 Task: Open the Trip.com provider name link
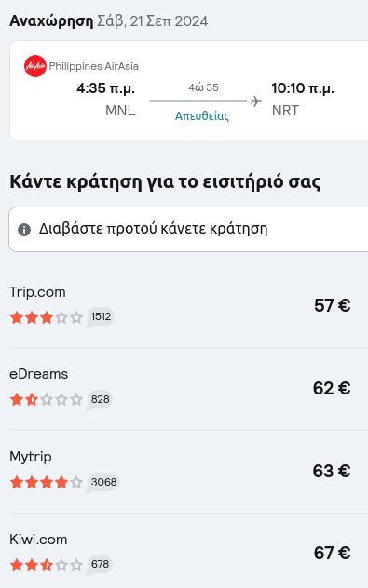(37, 292)
